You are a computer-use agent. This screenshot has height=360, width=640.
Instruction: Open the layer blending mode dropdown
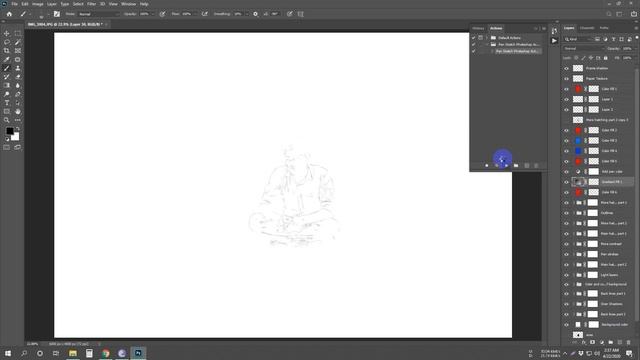tap(583, 49)
